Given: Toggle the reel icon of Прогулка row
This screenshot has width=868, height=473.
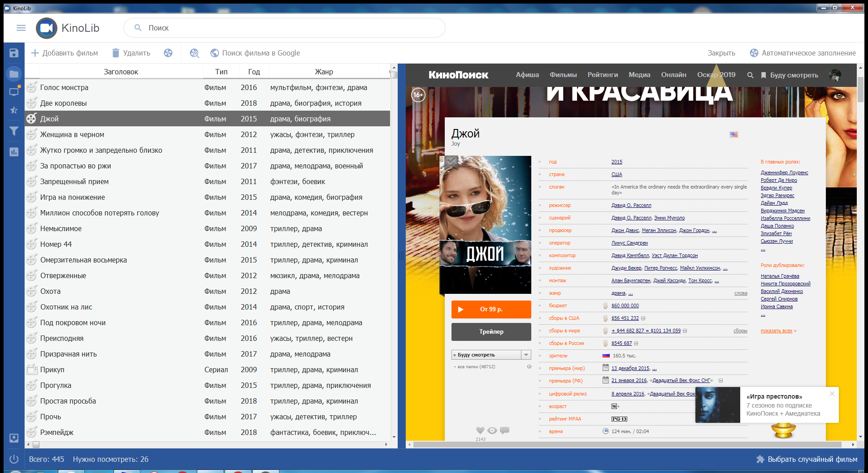Looking at the screenshot, I should [31, 385].
